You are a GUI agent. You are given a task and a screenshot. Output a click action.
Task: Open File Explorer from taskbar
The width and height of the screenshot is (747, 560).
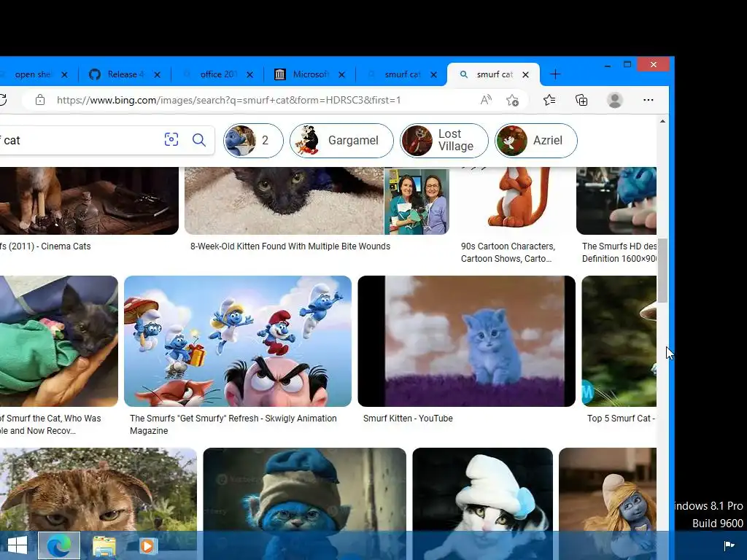click(104, 545)
